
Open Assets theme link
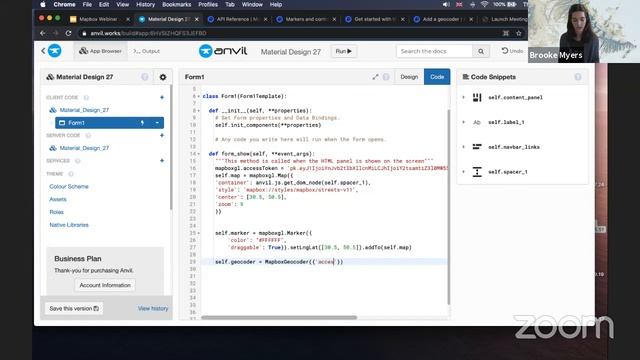click(58, 199)
